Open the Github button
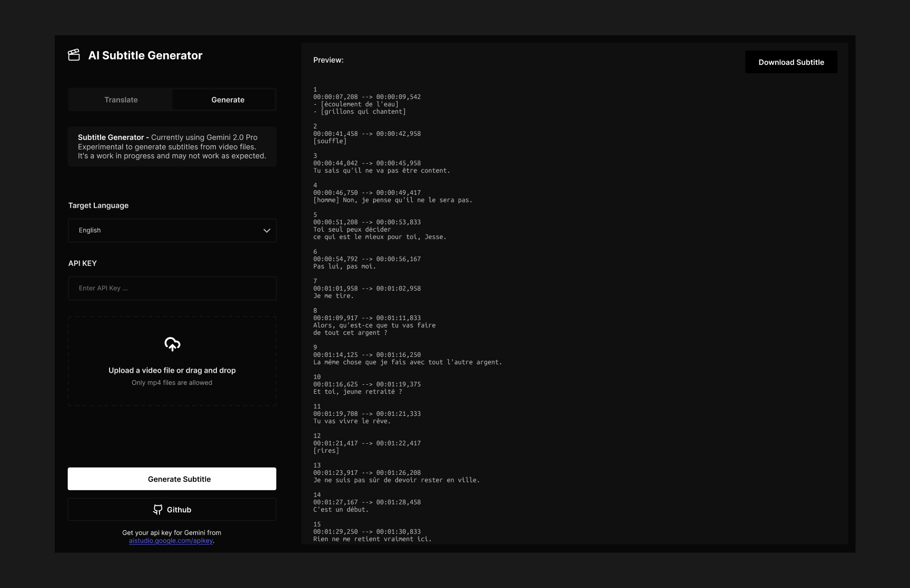 pos(172,509)
